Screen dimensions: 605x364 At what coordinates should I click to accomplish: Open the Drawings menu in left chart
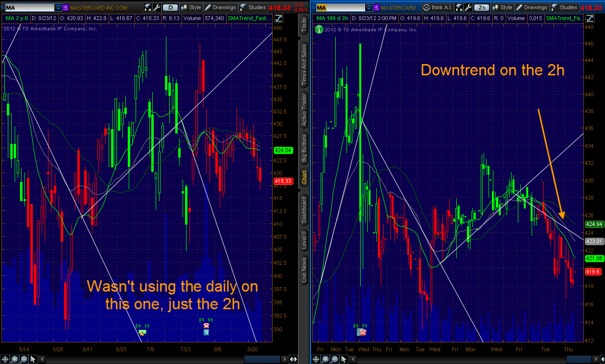(220, 8)
